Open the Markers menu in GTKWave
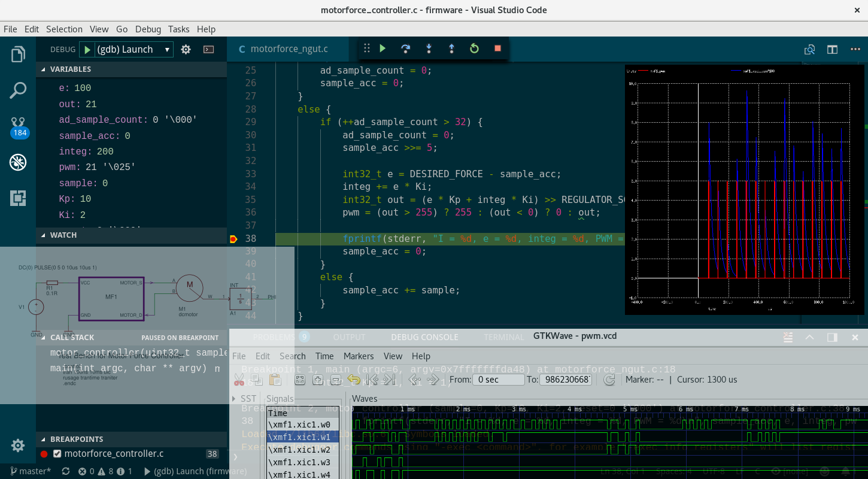This screenshot has height=479, width=868. tap(359, 356)
